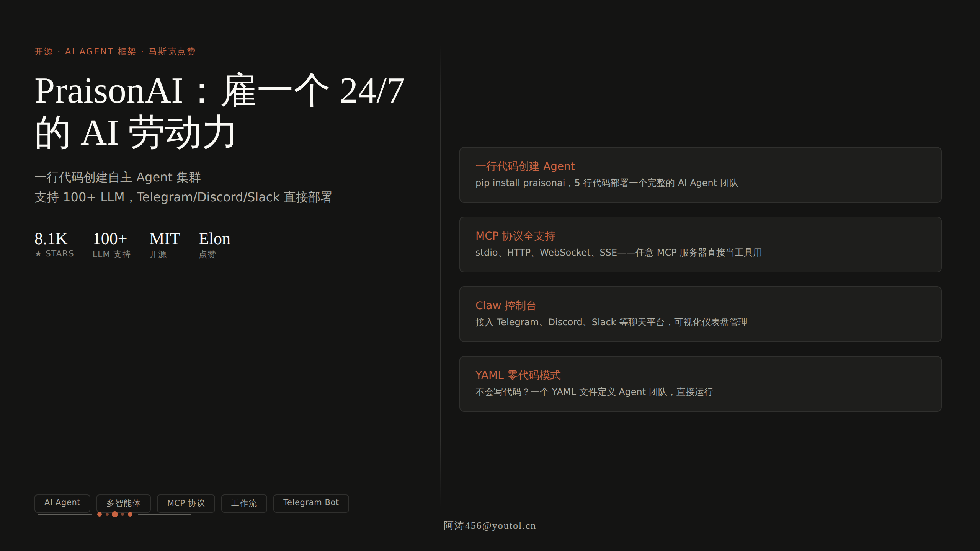
Task: Click the LLM 支持 label
Action: pyautogui.click(x=112, y=254)
